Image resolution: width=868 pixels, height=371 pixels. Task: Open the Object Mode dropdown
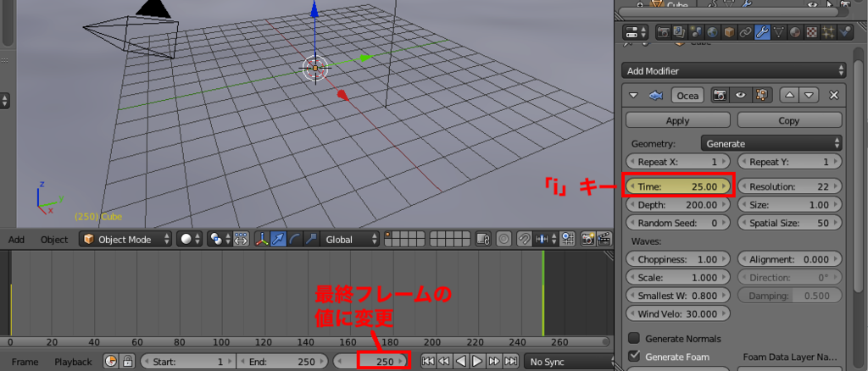[125, 240]
